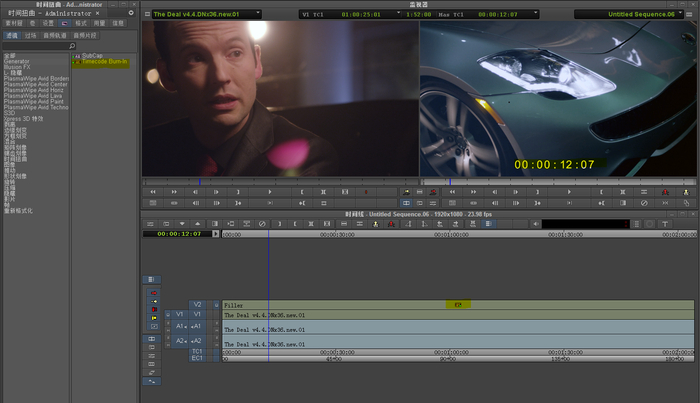Select Xpress 3D 特效 category
Screen dimensions: 700x403
pyautogui.click(x=24, y=119)
